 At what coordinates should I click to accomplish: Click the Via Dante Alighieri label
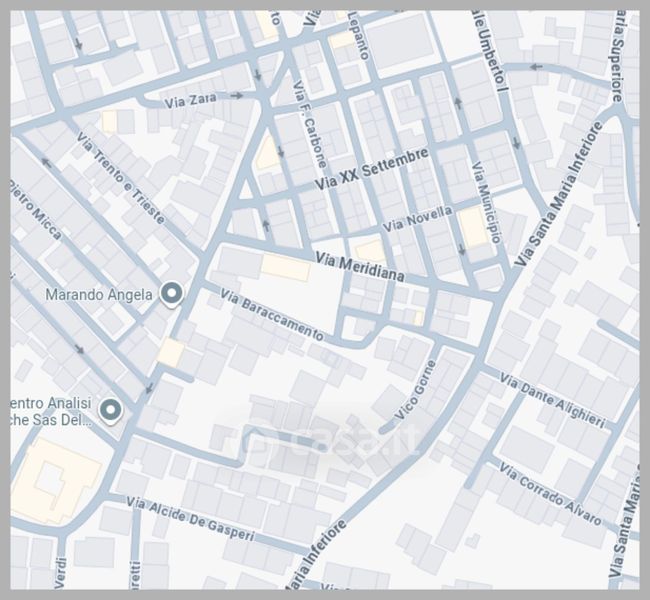point(552,400)
